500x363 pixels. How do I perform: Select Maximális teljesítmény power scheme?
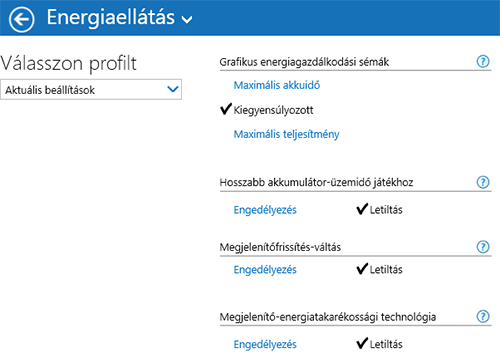286,134
